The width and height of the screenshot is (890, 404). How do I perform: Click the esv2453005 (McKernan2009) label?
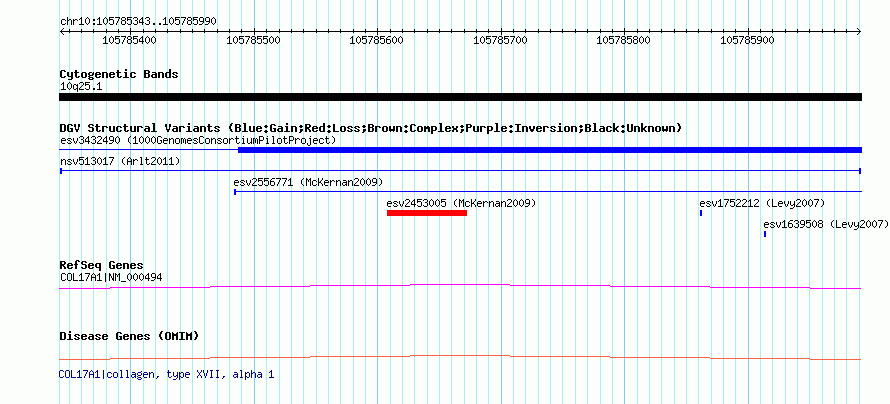[x=461, y=203]
